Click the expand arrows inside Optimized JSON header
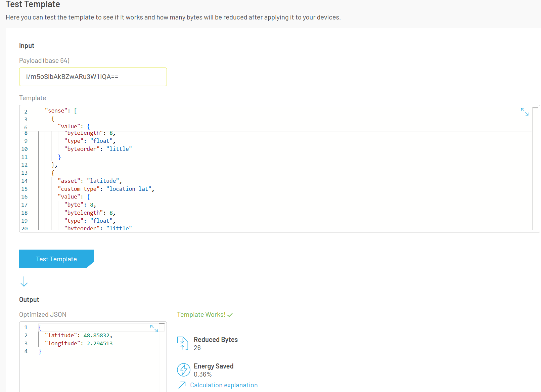This screenshot has height=392, width=541. click(154, 328)
